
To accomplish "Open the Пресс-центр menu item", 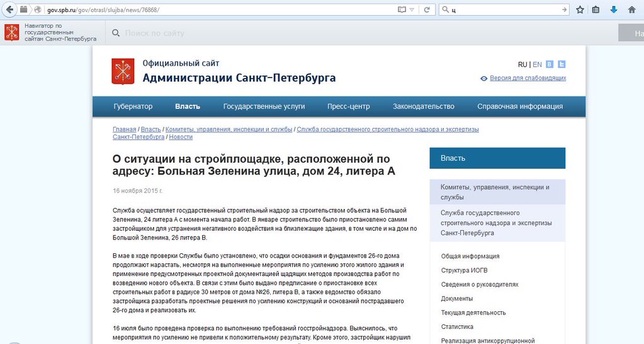I will click(349, 106).
